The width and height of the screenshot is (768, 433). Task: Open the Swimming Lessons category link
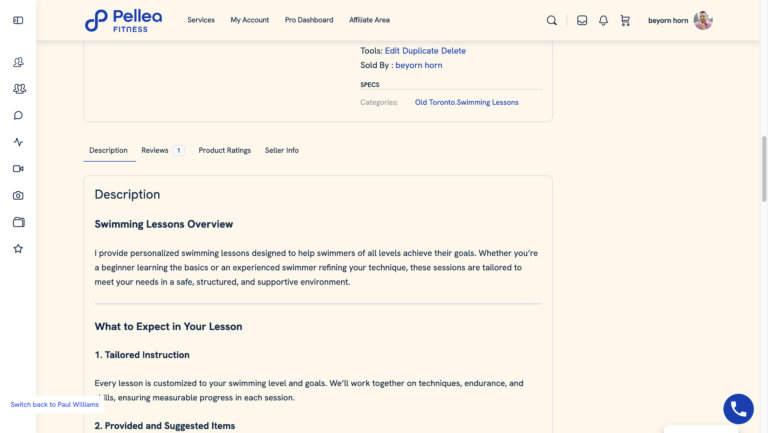click(487, 102)
